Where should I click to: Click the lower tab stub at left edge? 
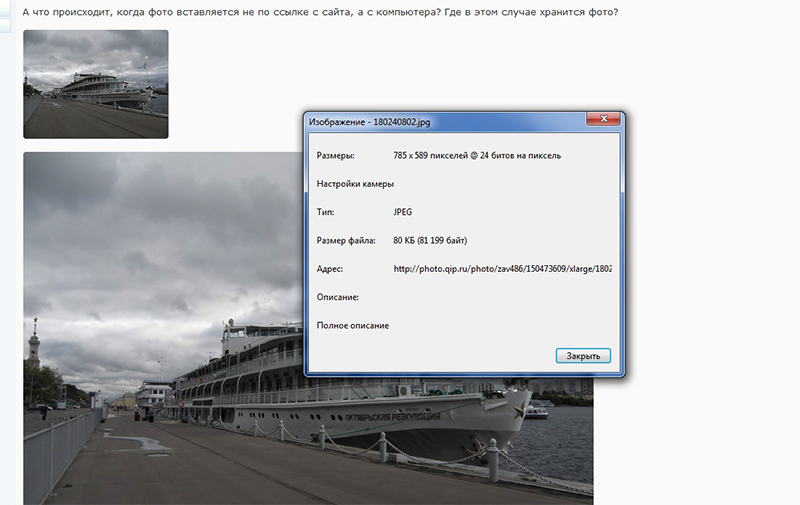tap(5, 23)
